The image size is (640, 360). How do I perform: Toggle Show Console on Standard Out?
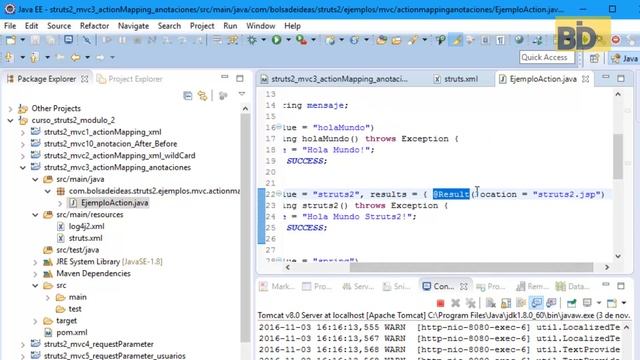click(x=536, y=303)
